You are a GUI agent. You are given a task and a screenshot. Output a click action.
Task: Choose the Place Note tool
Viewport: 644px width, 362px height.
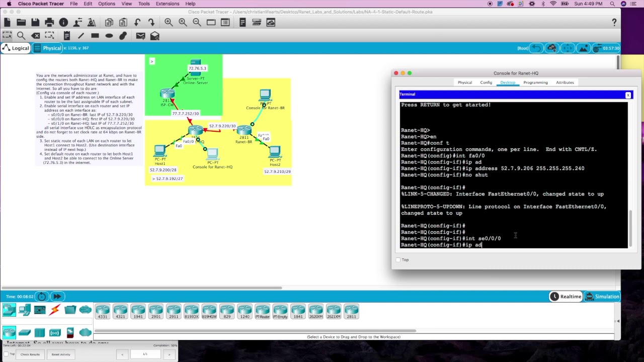[x=66, y=36]
